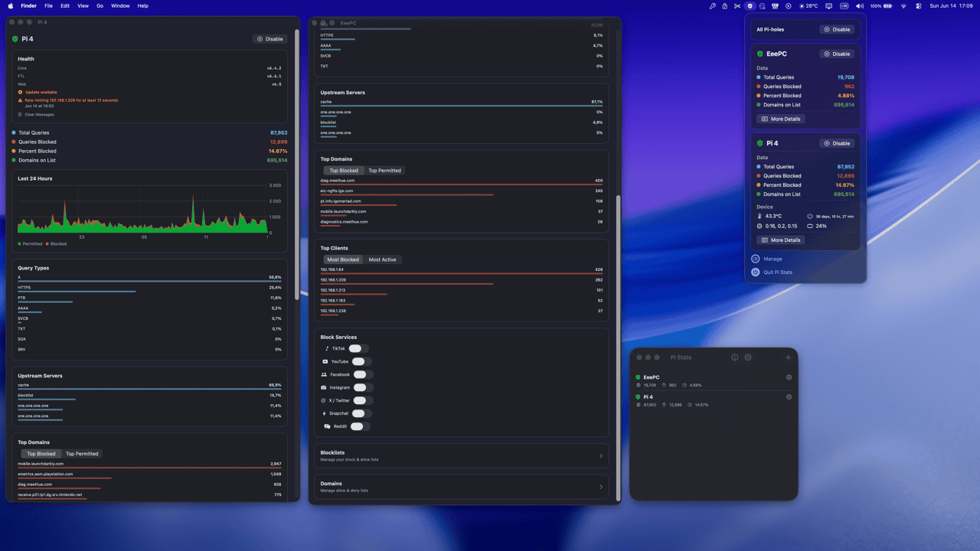Click the EeePC window vertical scrollbar

(618, 348)
